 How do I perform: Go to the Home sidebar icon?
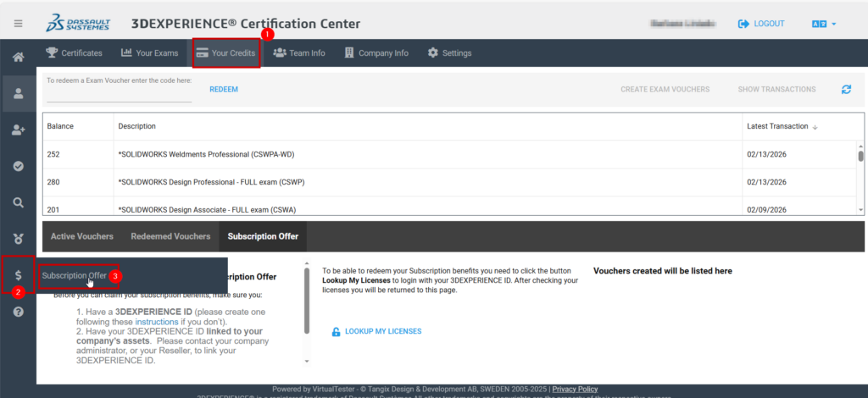click(x=19, y=57)
